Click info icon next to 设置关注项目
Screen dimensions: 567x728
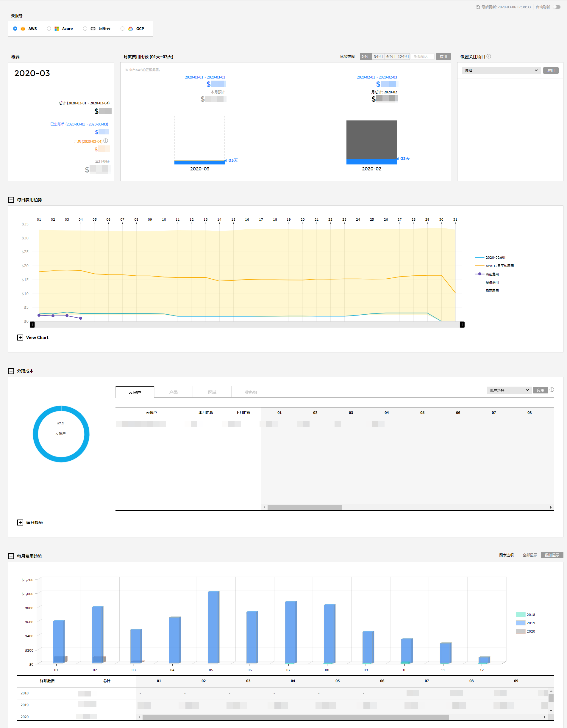[489, 56]
